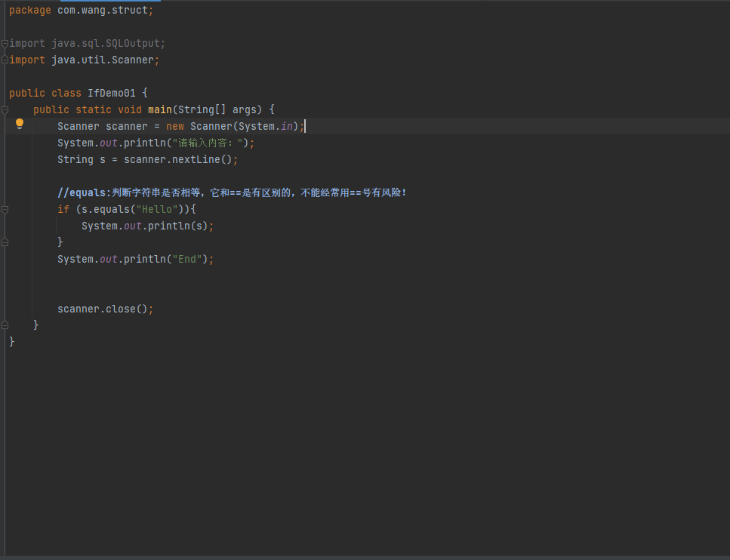Collapse the if block fold marker
The image size is (730, 560).
[x=5, y=210]
